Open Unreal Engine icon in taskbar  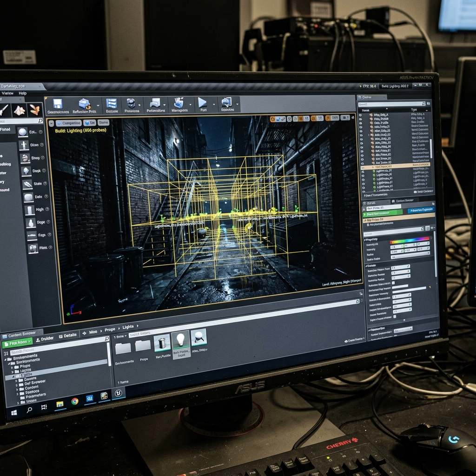[x=119, y=393]
